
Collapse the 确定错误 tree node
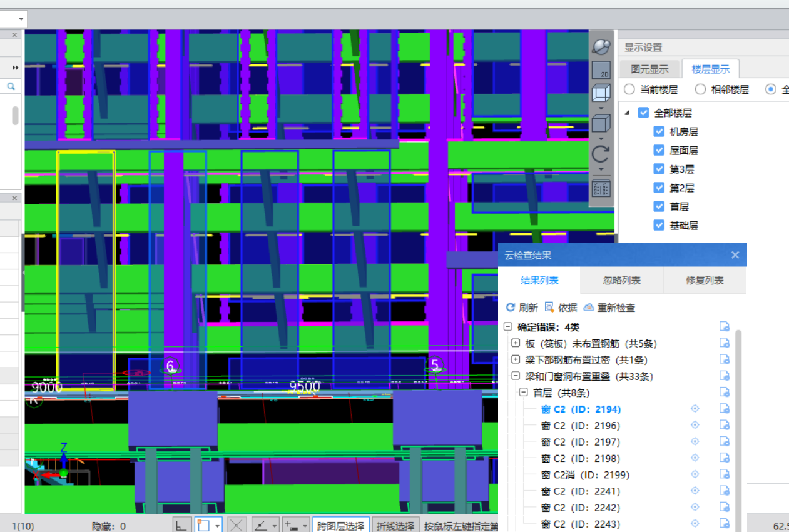click(x=507, y=326)
